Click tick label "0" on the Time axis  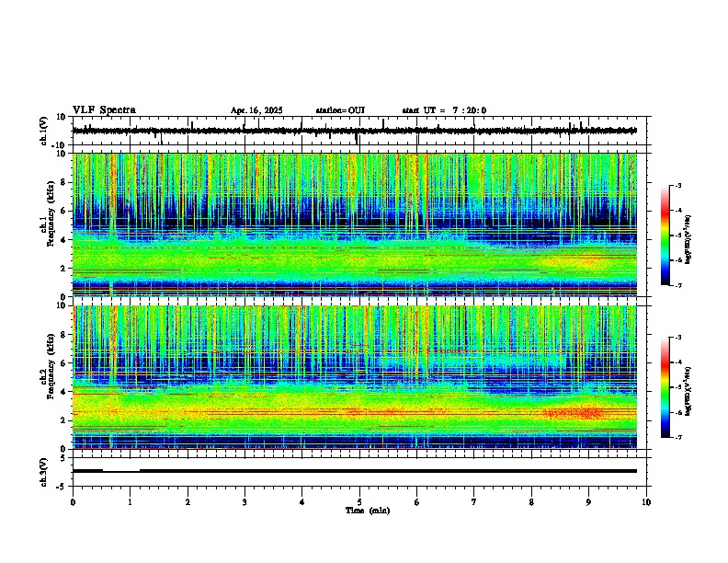pos(73,502)
